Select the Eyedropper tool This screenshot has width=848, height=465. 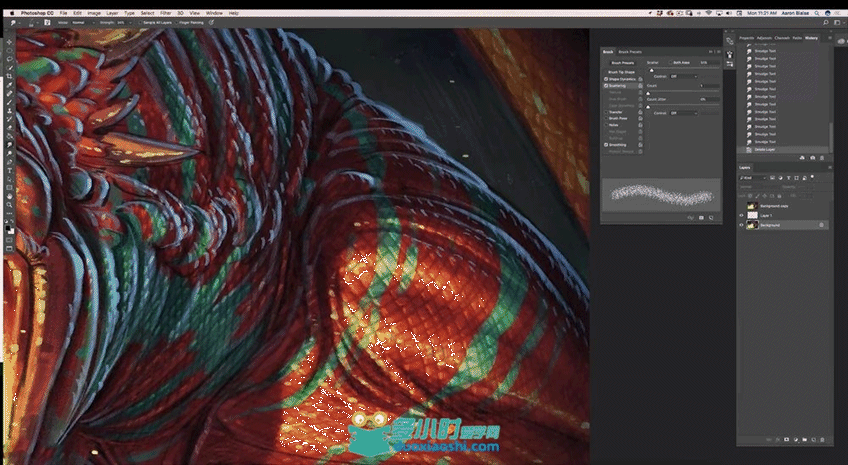tap(9, 85)
